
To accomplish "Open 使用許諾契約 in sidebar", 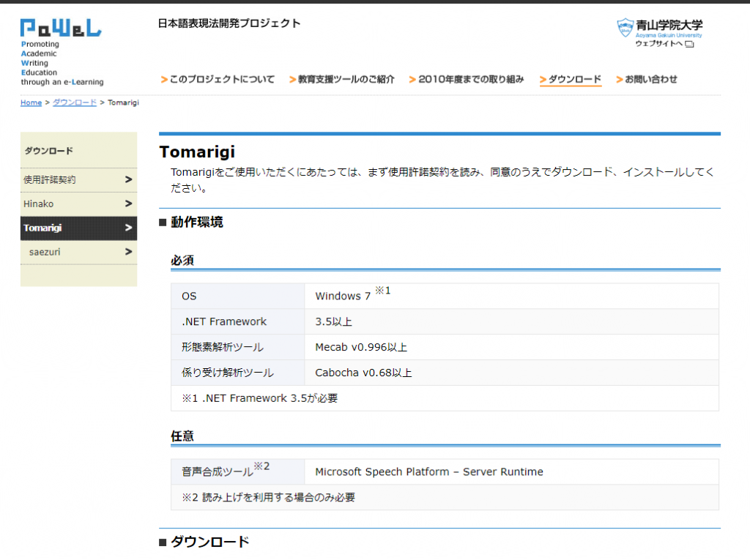I will 78,180.
